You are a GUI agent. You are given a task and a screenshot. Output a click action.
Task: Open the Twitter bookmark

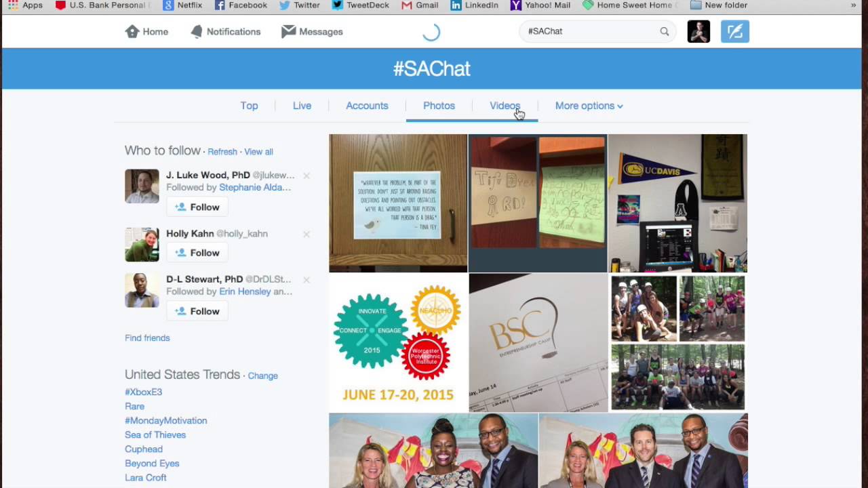[299, 5]
